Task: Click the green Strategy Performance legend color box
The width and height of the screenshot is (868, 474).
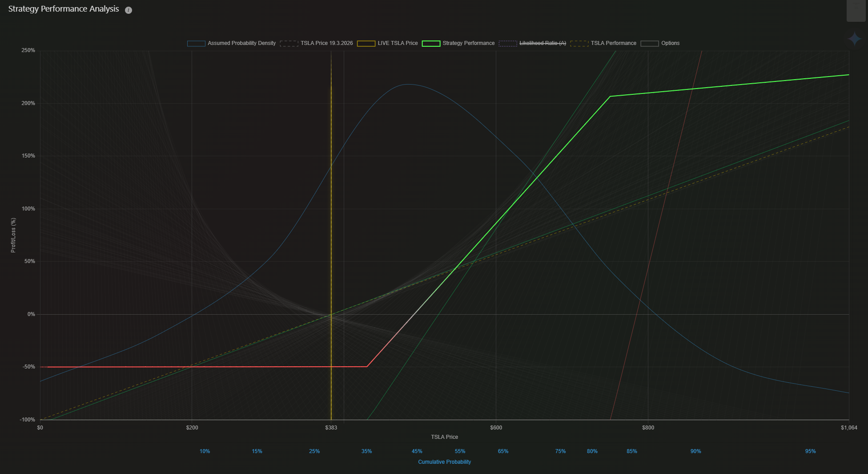Action: [x=431, y=43]
